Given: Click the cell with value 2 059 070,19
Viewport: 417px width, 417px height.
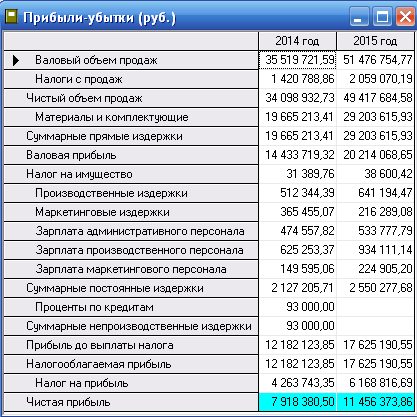Looking at the screenshot, I should pos(375,79).
